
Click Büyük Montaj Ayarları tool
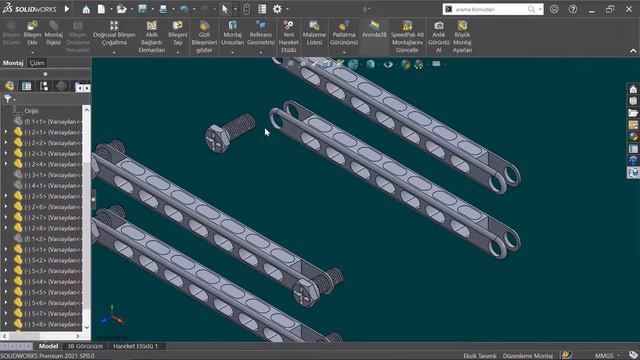(x=462, y=37)
